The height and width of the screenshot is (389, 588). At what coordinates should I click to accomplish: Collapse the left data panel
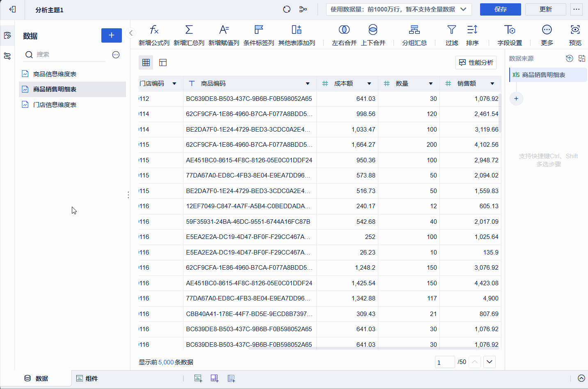tap(131, 33)
